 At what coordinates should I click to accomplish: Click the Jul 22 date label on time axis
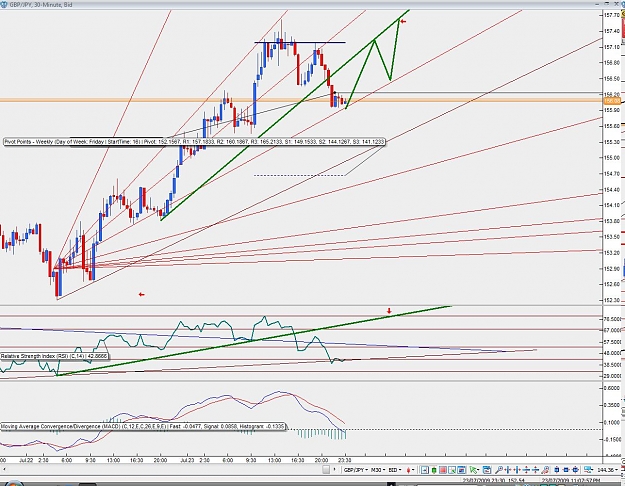click(x=26, y=460)
